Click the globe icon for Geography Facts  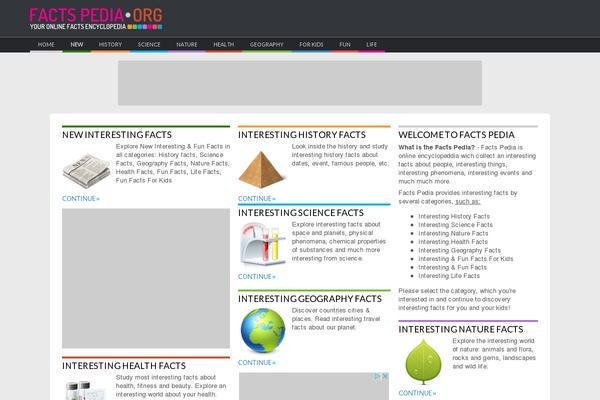[263, 330]
